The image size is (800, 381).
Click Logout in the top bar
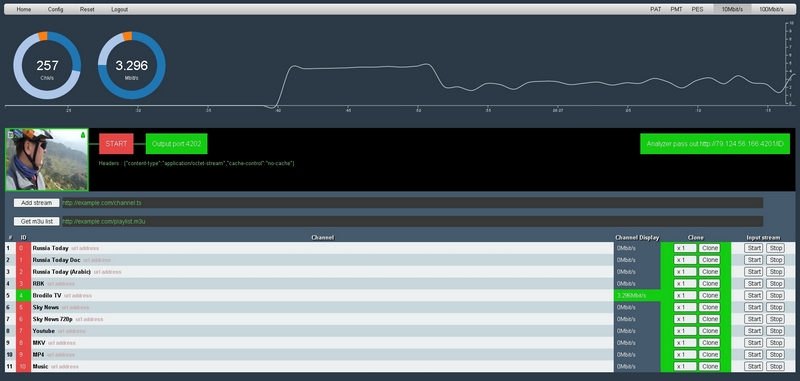click(x=120, y=9)
